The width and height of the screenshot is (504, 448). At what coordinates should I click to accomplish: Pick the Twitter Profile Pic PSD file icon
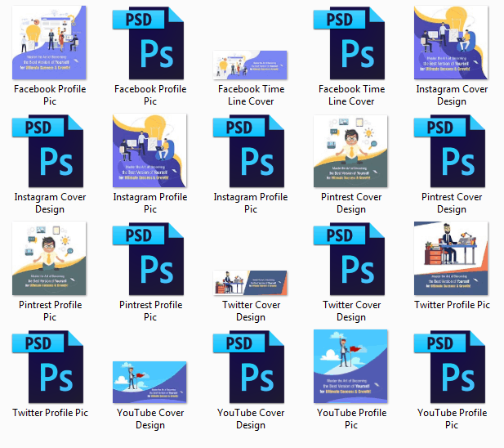coord(50,367)
